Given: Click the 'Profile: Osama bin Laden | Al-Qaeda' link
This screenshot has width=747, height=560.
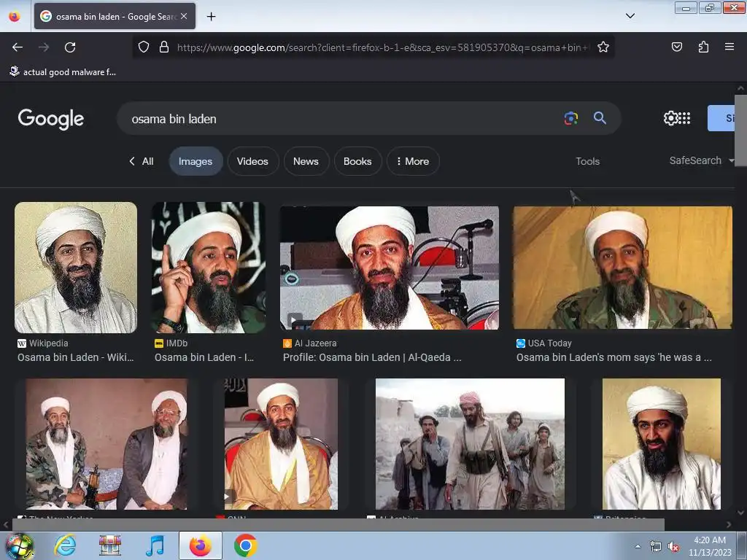Looking at the screenshot, I should click(x=372, y=357).
